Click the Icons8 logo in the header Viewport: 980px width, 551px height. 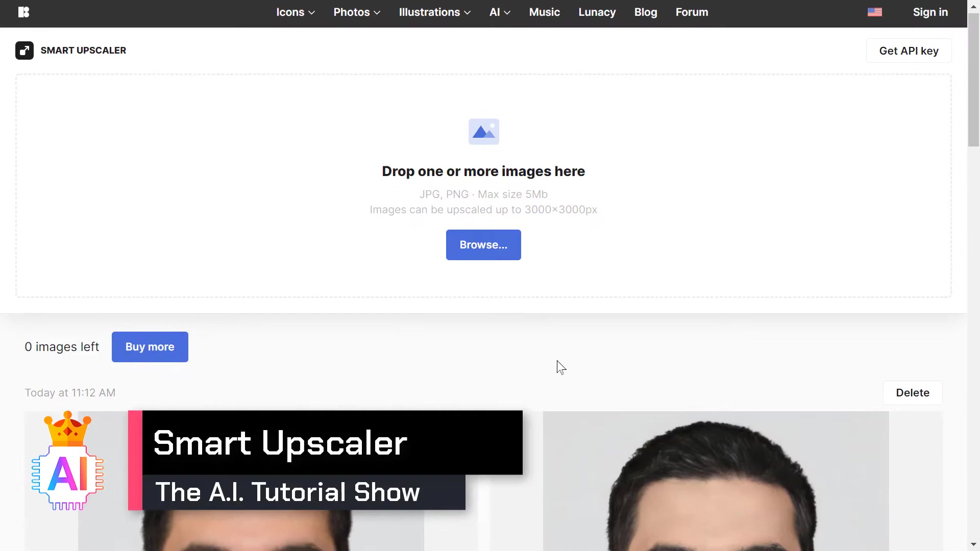click(24, 12)
